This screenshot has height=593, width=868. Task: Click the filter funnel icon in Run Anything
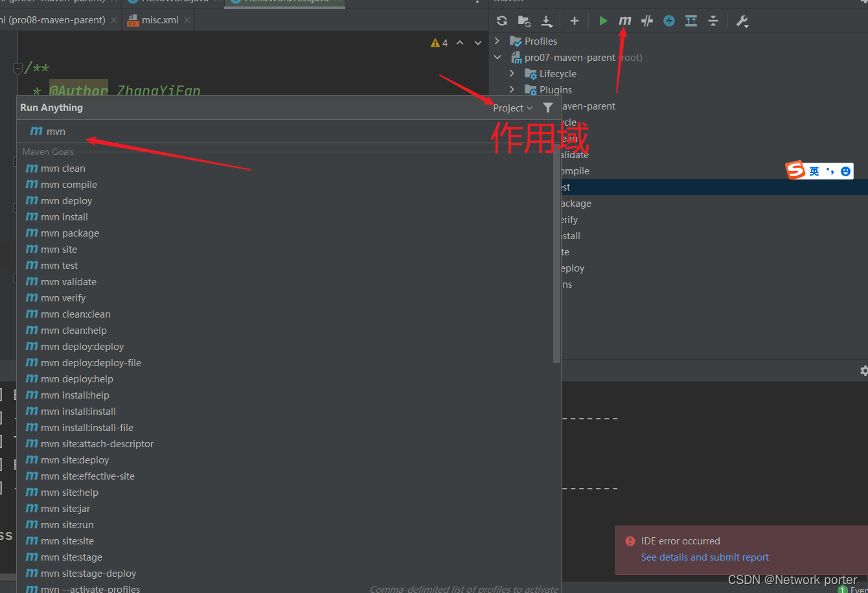point(548,108)
